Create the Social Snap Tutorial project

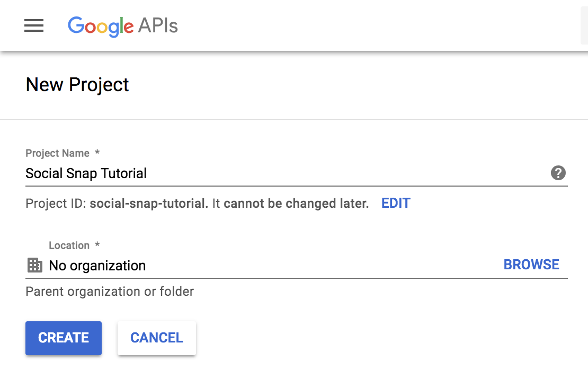pyautogui.click(x=63, y=338)
